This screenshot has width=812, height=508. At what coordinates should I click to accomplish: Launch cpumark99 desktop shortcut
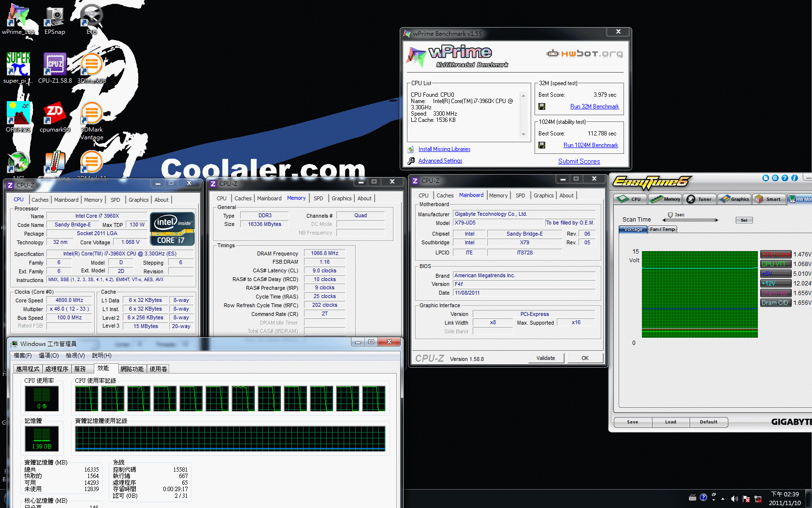(x=55, y=117)
